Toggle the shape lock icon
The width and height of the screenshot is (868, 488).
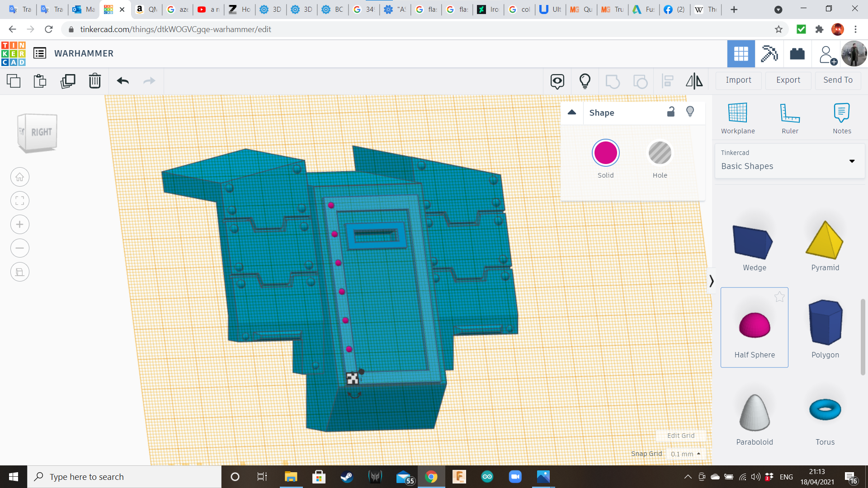tap(671, 112)
